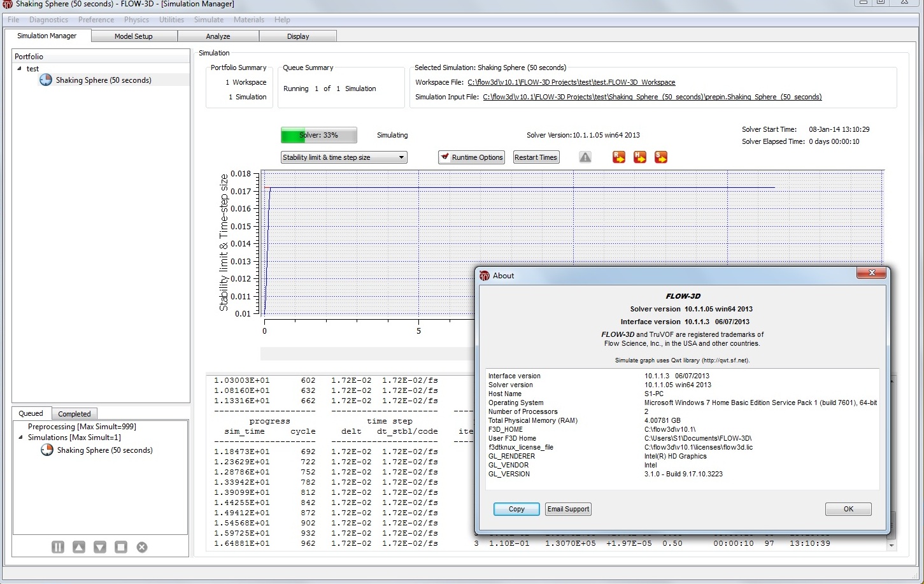Click Portfolio panel header
This screenshot has width=924, height=584.
(x=101, y=57)
